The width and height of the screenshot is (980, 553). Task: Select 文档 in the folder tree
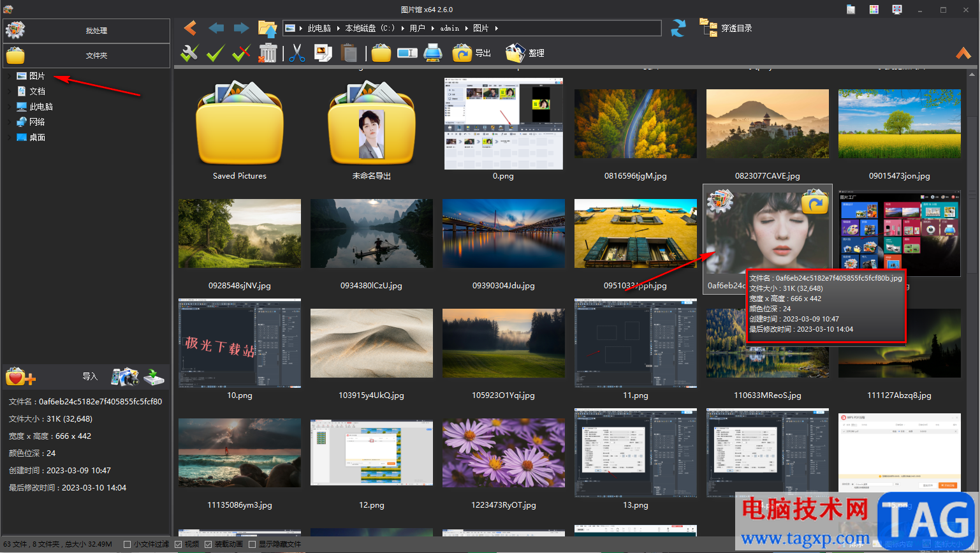pyautogui.click(x=37, y=91)
